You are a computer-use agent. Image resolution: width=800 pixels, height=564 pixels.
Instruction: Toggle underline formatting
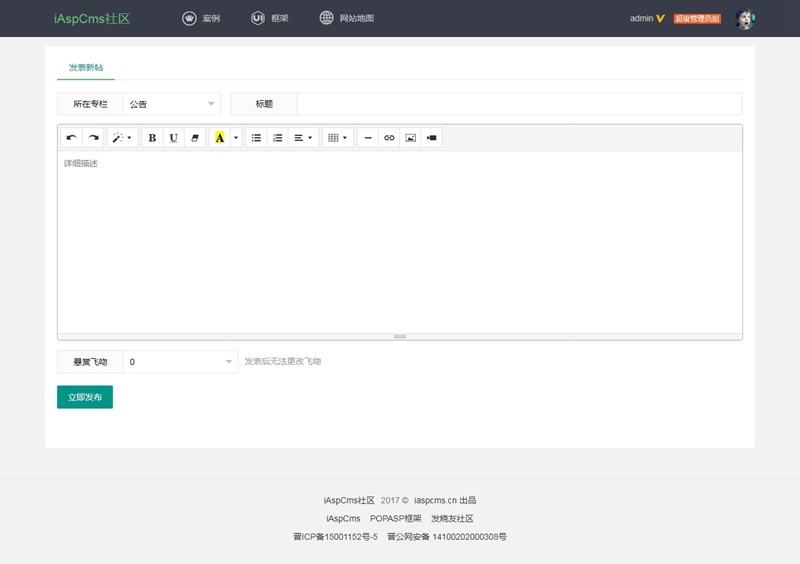tap(173, 138)
